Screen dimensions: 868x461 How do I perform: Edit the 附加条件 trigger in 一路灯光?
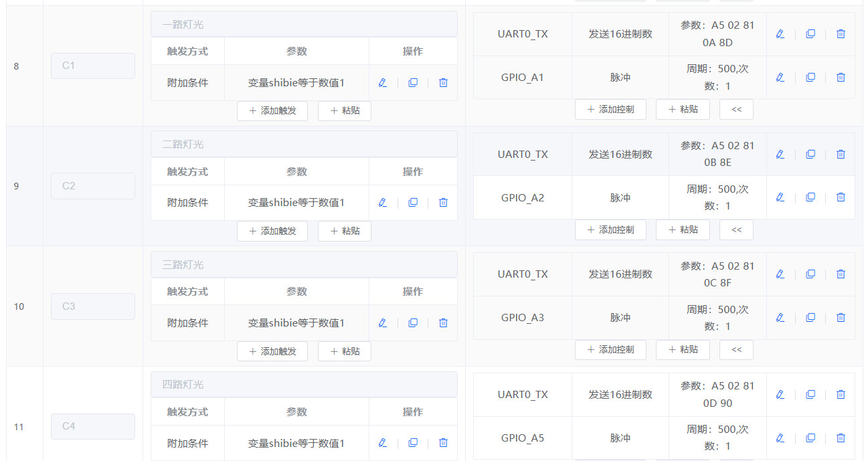click(x=382, y=82)
